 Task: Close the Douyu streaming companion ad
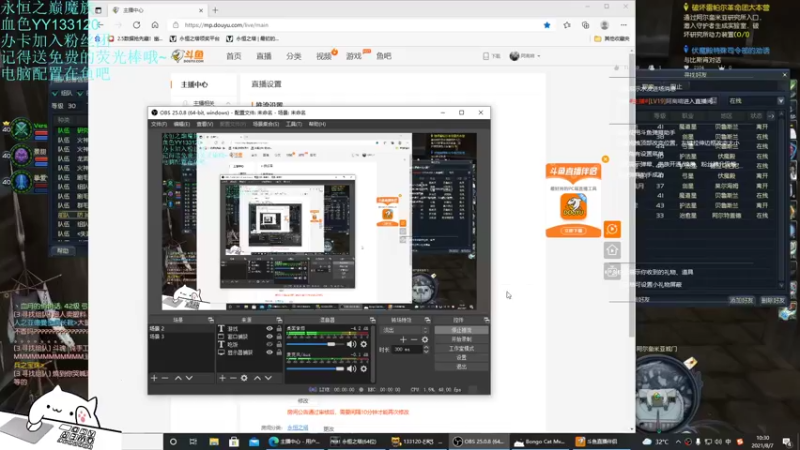[x=605, y=159]
